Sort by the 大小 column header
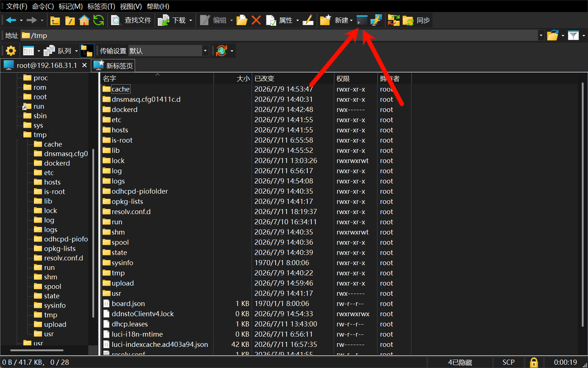 pyautogui.click(x=233, y=79)
